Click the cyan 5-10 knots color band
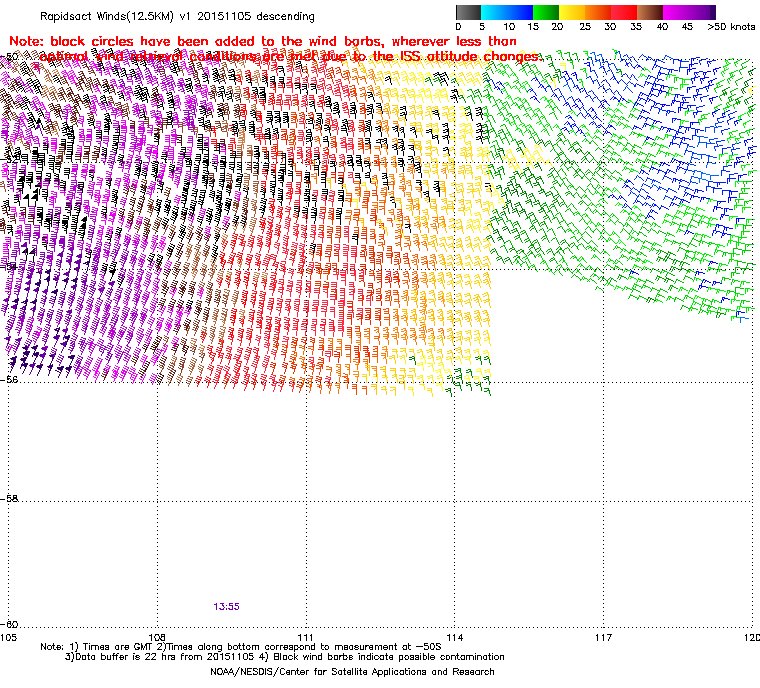Screen dimensions: 760x688 (494, 12)
